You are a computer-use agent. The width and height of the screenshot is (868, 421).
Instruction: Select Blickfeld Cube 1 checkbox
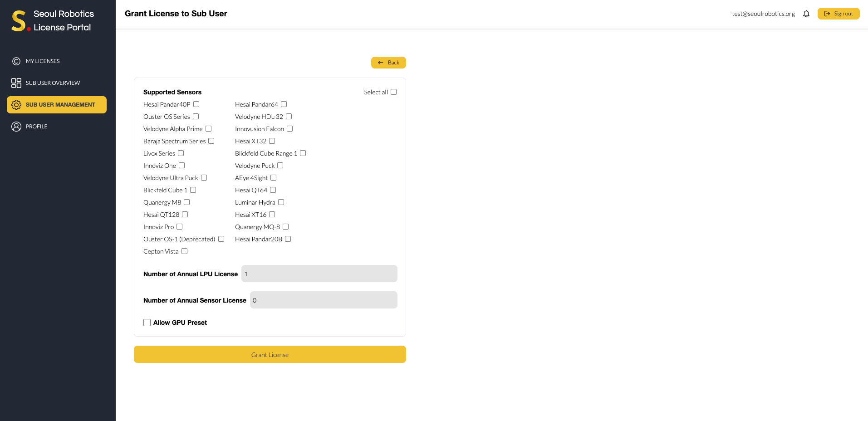click(x=193, y=190)
